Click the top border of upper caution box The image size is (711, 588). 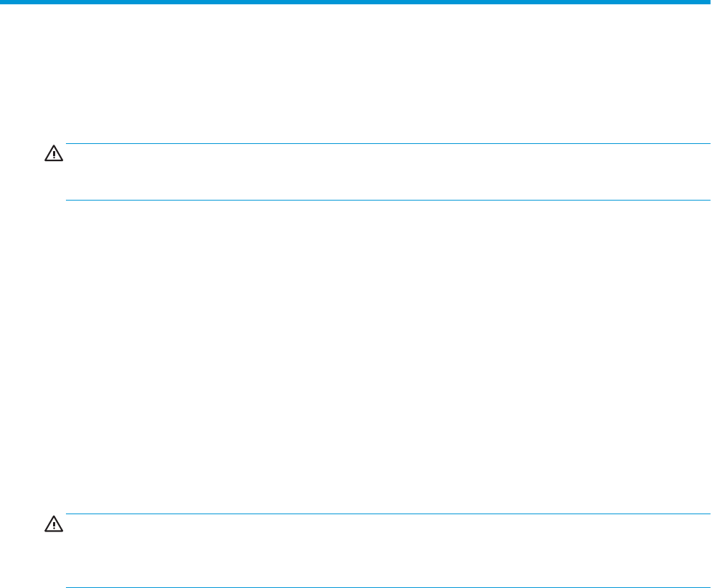[x=383, y=144]
